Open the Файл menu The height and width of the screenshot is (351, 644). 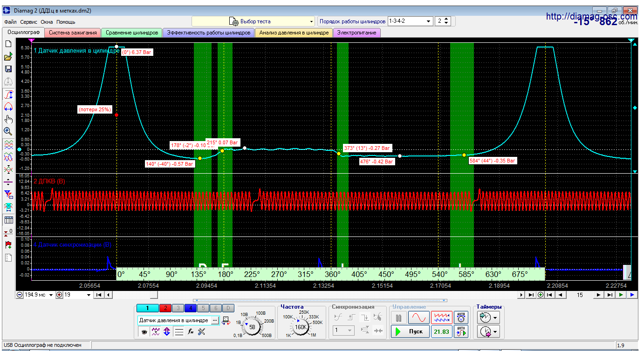[10, 22]
